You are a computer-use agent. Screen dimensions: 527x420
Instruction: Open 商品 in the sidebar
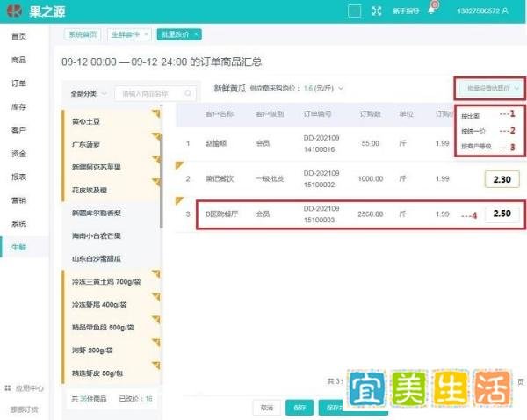18,60
